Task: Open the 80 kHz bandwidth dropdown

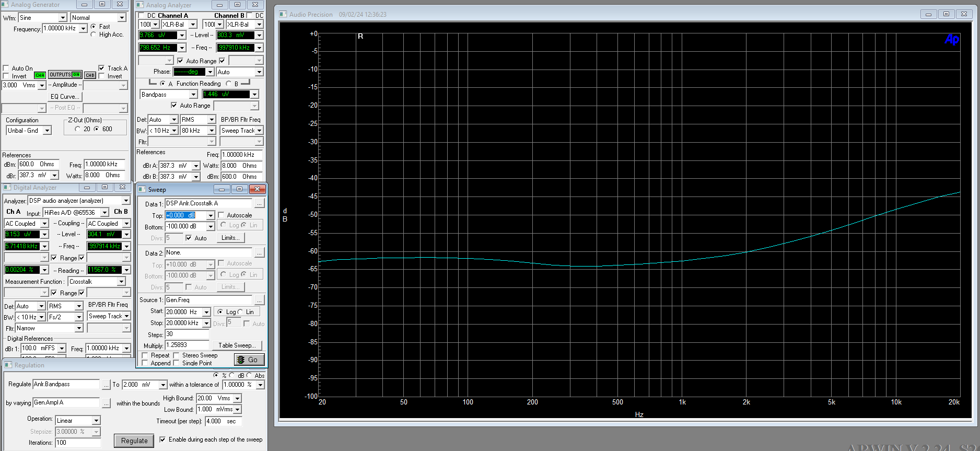Action: tap(212, 131)
